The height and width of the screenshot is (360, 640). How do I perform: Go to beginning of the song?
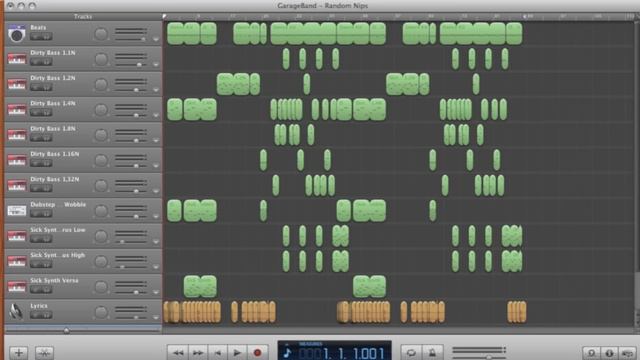point(218,352)
